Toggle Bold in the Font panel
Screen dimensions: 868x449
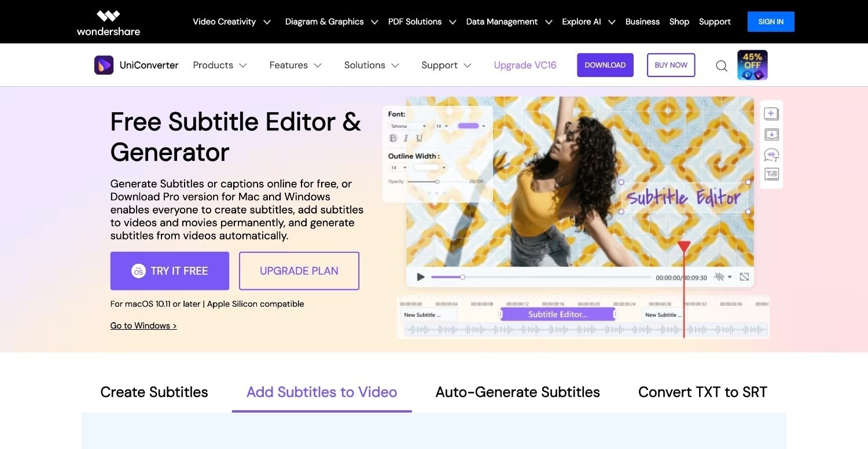point(393,138)
